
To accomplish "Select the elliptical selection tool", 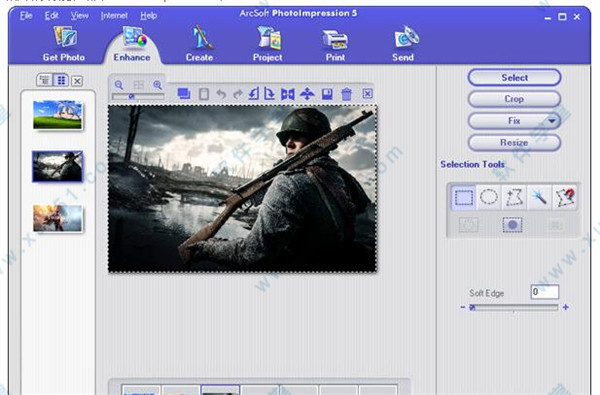I will click(489, 198).
